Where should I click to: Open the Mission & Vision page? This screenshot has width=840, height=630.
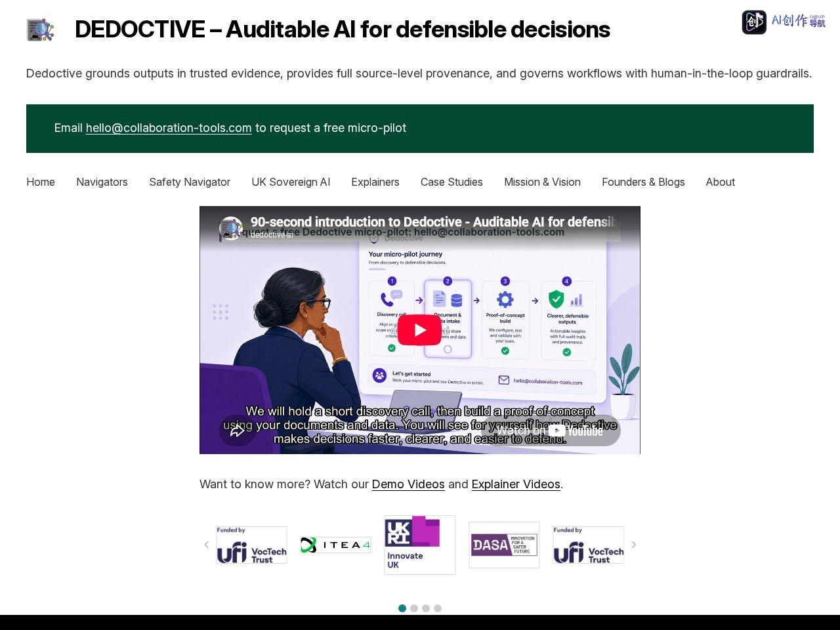[542, 182]
